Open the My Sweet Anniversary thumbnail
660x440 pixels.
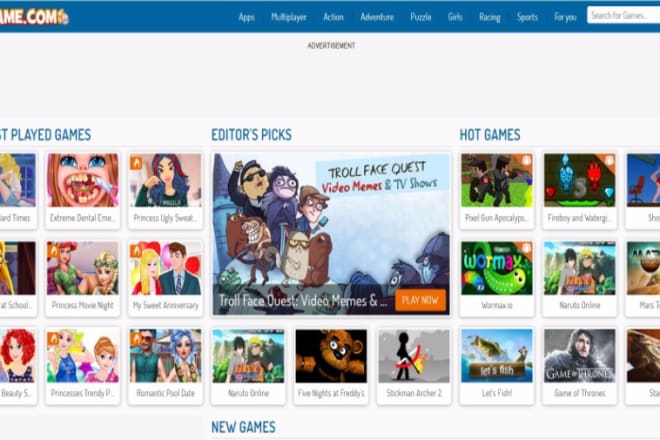(x=165, y=268)
